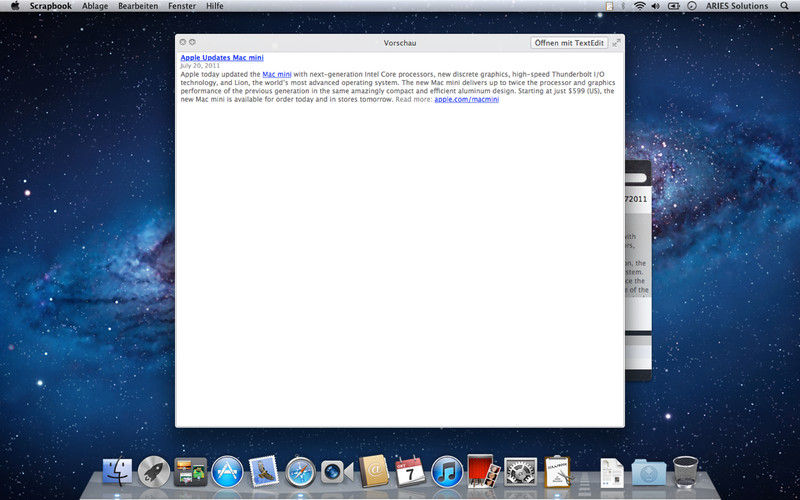Open the Fenster menu
The height and width of the screenshot is (500, 800).
[182, 6]
